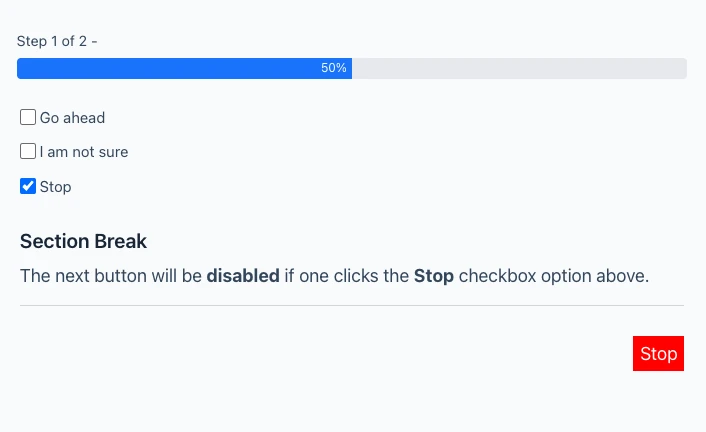Click the horizontal divider line above the button

pyautogui.click(x=351, y=305)
